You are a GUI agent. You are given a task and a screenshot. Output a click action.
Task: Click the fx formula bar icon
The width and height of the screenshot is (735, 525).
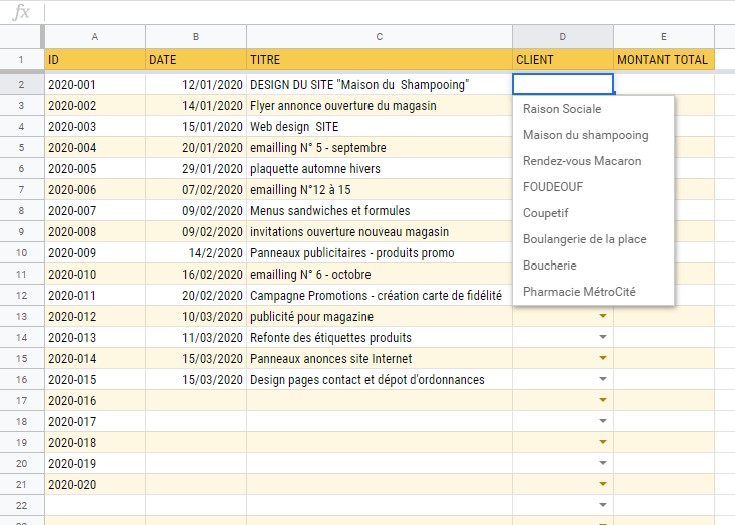[x=22, y=12]
